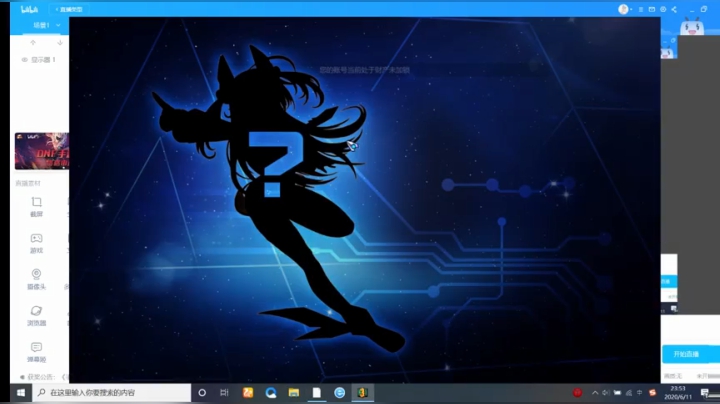Open the Cortana circle on the taskbar
720x404 pixels.
pos(202,393)
